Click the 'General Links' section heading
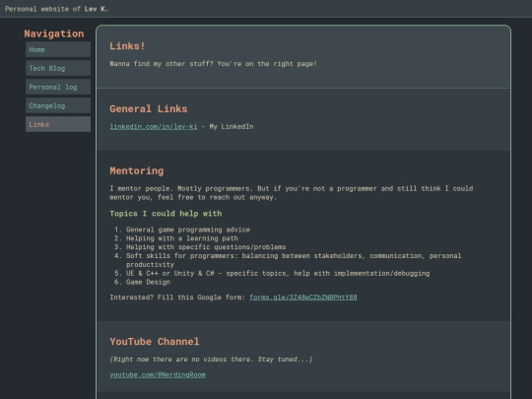Image resolution: width=532 pixels, height=399 pixels. tap(149, 109)
